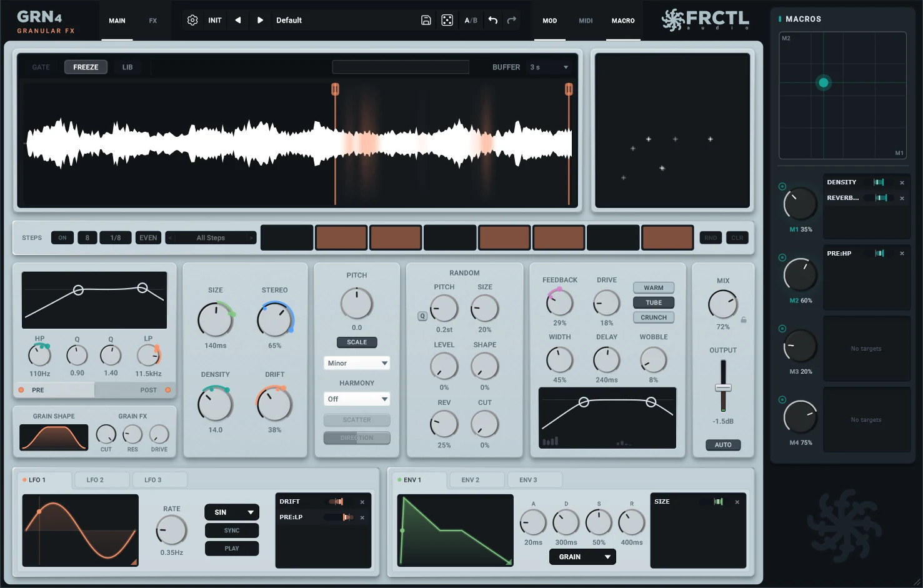
Task: Open the LIB tab
Action: [x=127, y=67]
